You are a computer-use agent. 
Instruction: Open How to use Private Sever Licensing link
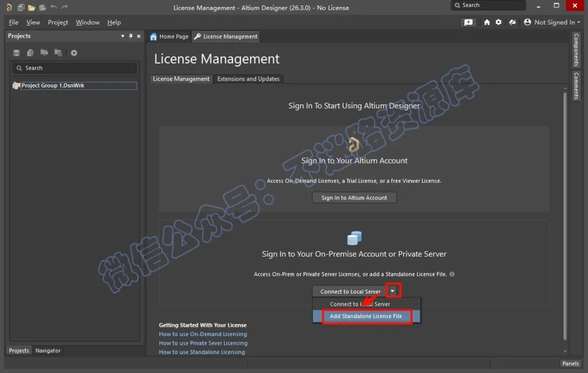coord(203,343)
